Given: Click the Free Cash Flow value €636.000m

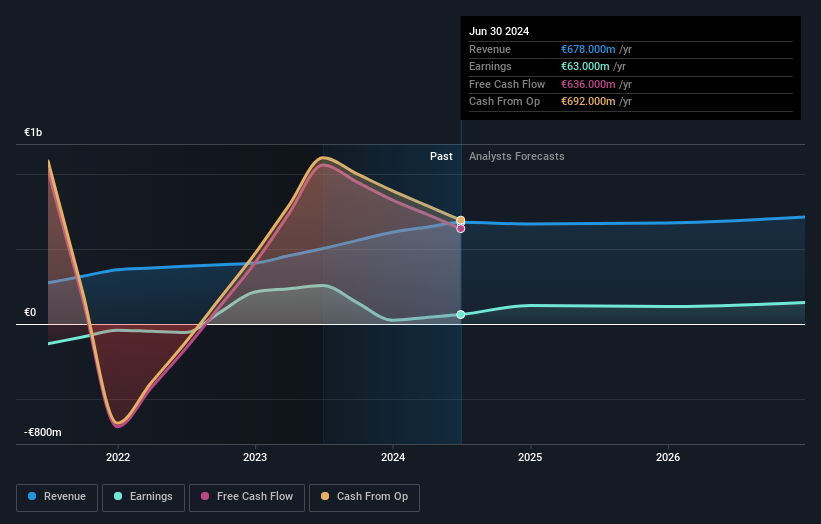Looking at the screenshot, I should pos(588,84).
